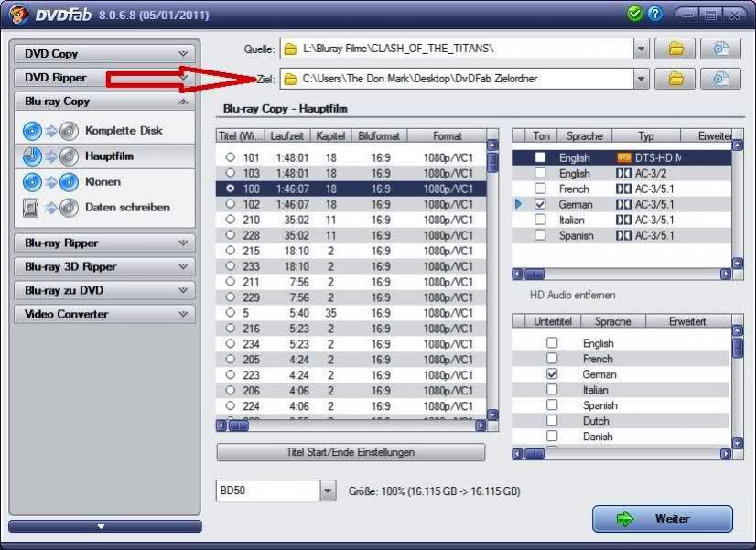The width and height of the screenshot is (756, 550).
Task: Open the Video Converter panel
Action: (x=103, y=315)
